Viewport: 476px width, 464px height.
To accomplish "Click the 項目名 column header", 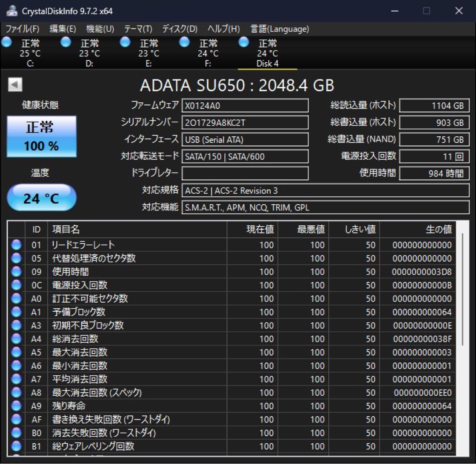I will click(137, 229).
